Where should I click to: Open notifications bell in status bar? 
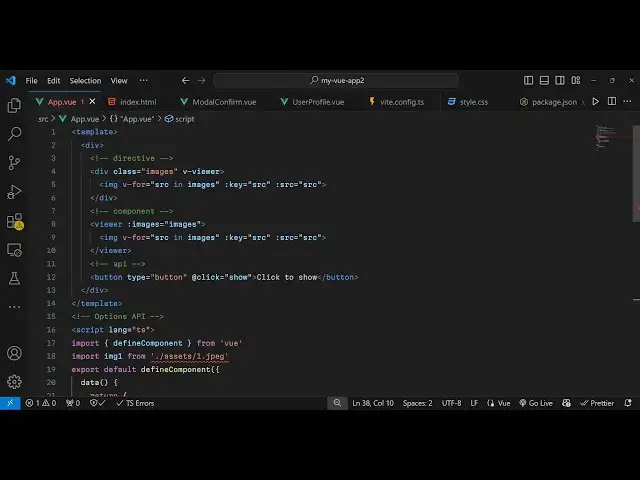(x=628, y=403)
